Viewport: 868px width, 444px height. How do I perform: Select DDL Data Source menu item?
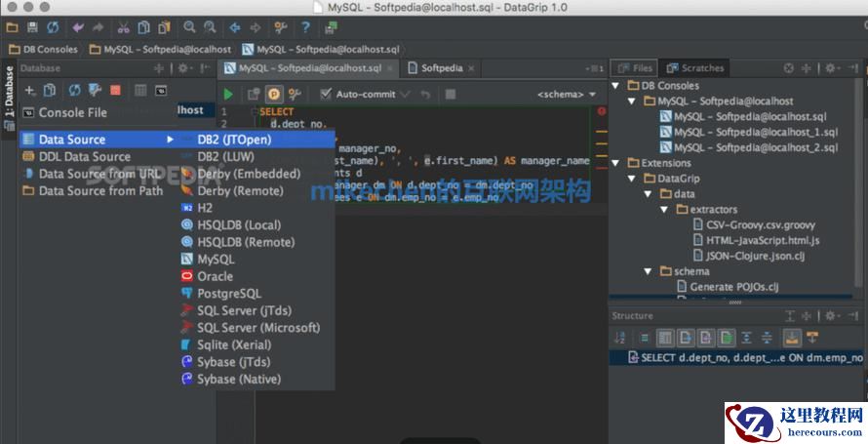pyautogui.click(x=99, y=157)
